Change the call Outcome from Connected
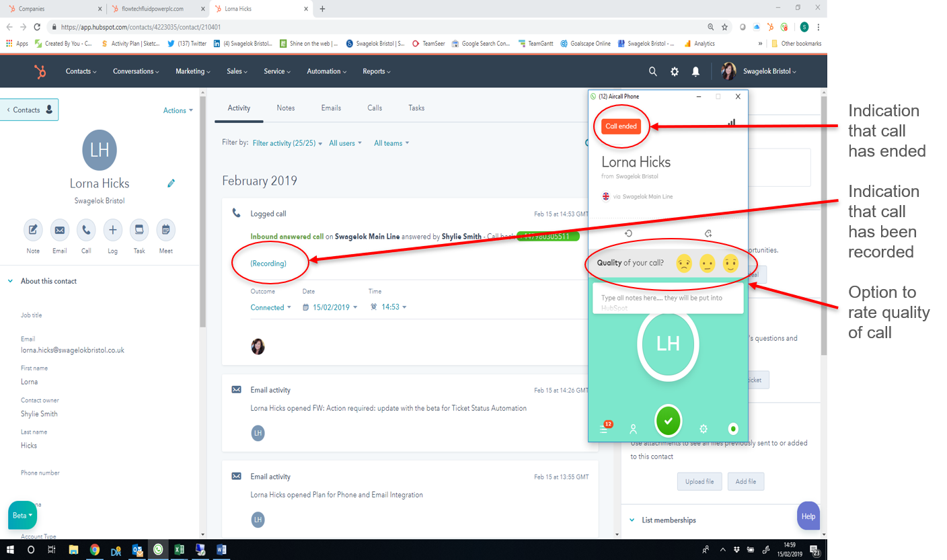947x560 pixels. click(x=271, y=307)
